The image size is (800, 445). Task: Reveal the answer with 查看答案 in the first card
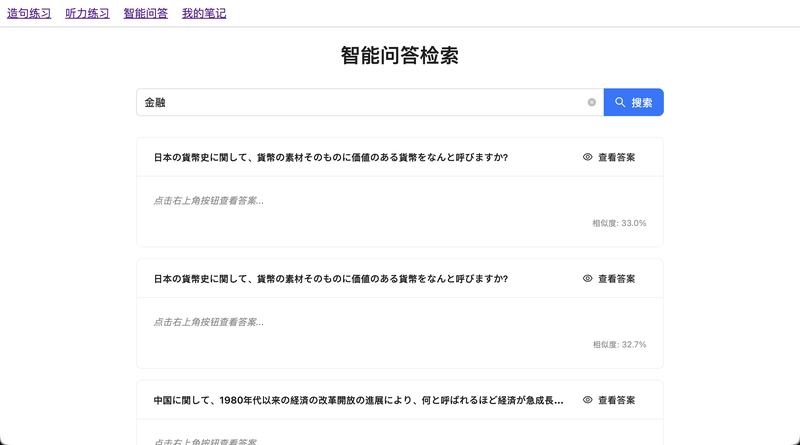616,157
